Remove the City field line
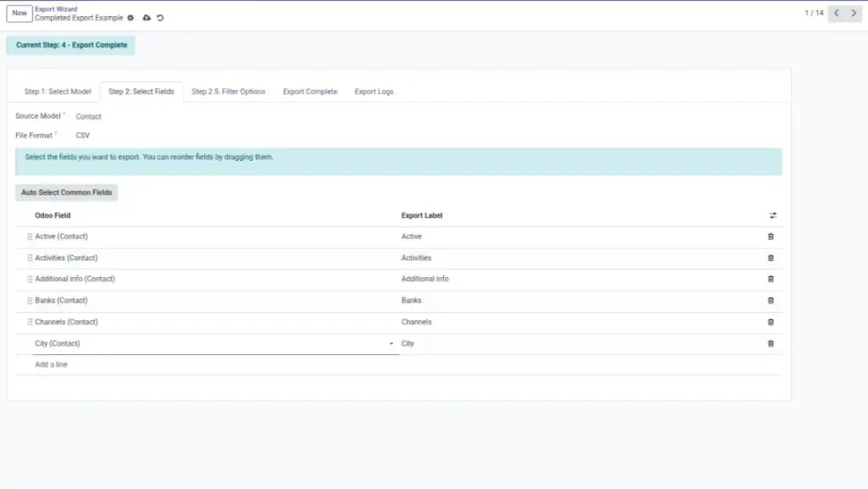This screenshot has height=489, width=868. point(771,343)
